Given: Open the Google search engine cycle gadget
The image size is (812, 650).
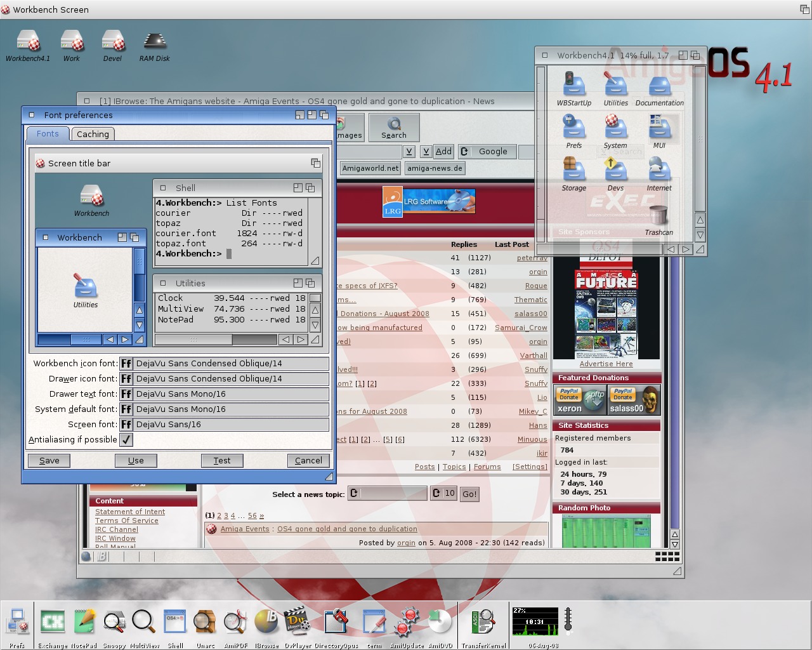Looking at the screenshot, I should (x=487, y=152).
